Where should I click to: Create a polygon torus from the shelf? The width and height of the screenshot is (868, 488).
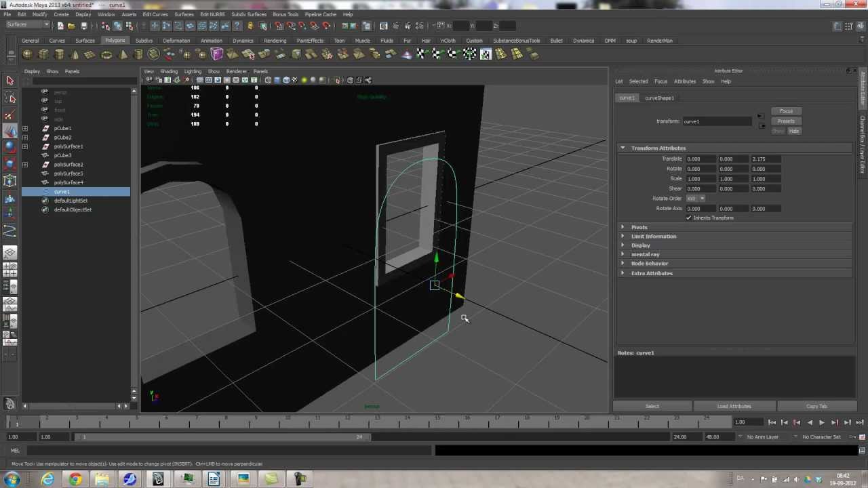pyautogui.click(x=106, y=54)
